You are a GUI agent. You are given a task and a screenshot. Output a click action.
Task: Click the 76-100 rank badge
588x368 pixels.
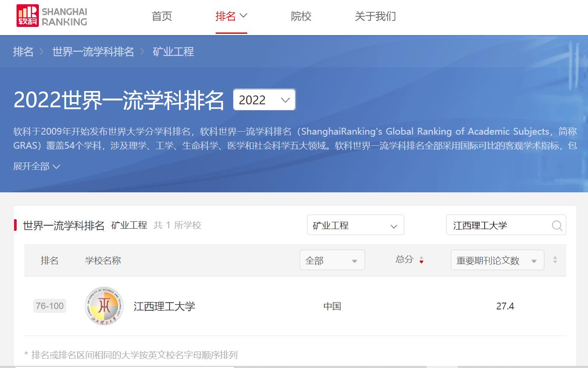pyautogui.click(x=50, y=306)
